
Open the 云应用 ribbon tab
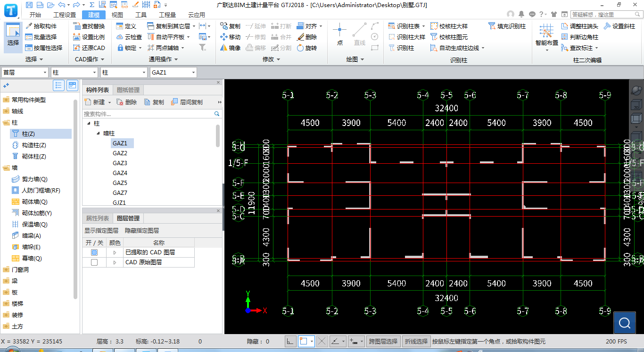tap(197, 15)
